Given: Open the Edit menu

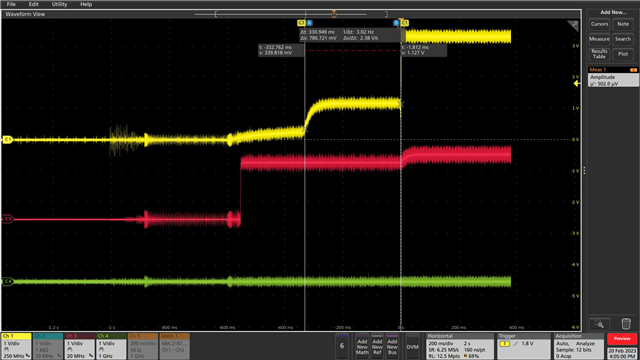Looking at the screenshot, I should tap(33, 4).
